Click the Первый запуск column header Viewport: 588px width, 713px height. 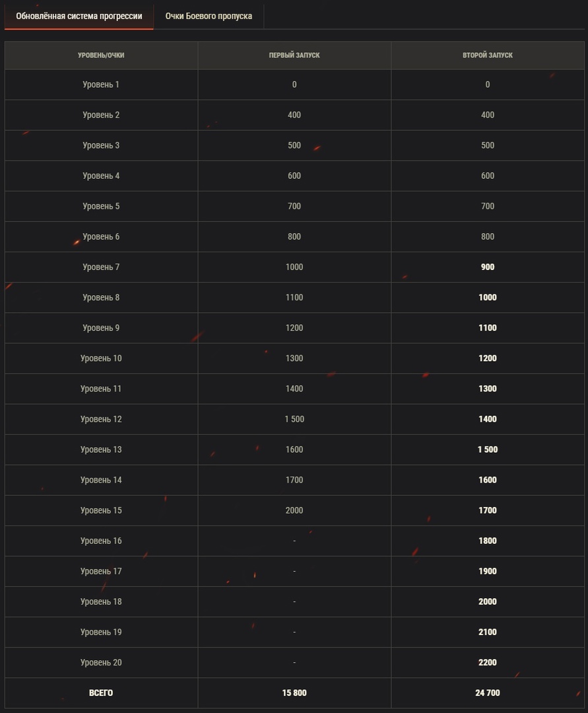294,55
